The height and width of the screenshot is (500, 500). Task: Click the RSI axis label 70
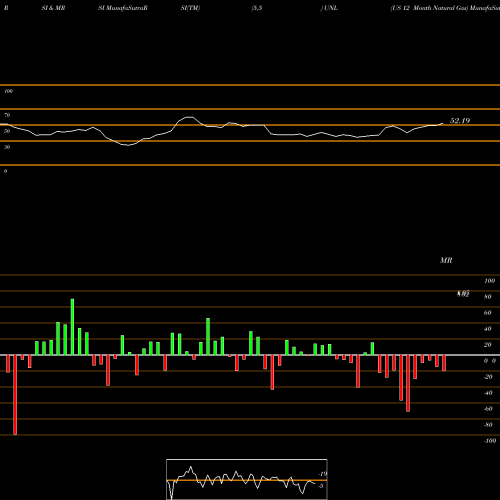[x=7, y=115]
